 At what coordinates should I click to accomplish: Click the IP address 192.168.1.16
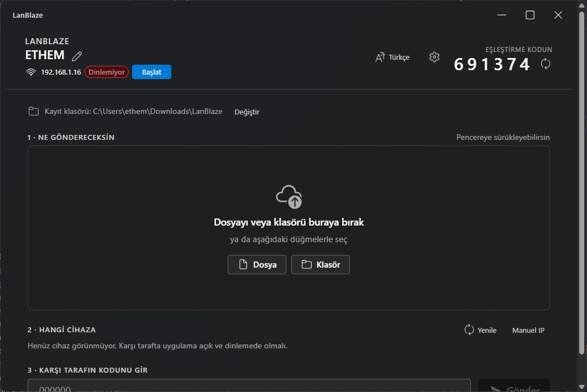(61, 72)
